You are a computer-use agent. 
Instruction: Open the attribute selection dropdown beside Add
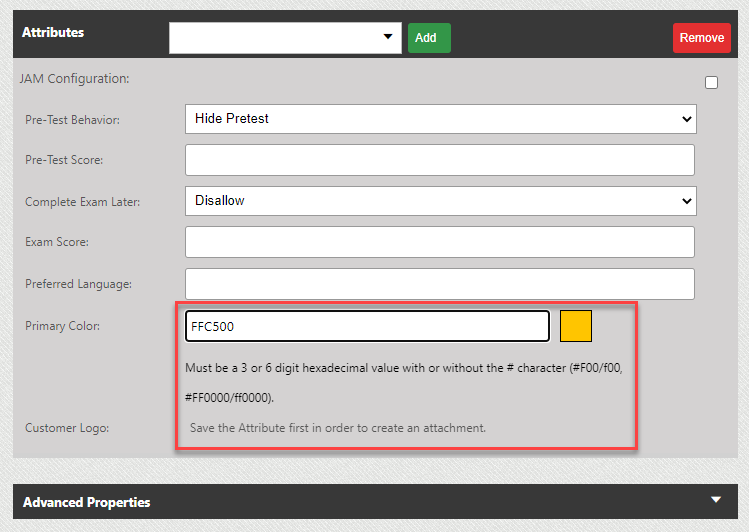[x=284, y=38]
